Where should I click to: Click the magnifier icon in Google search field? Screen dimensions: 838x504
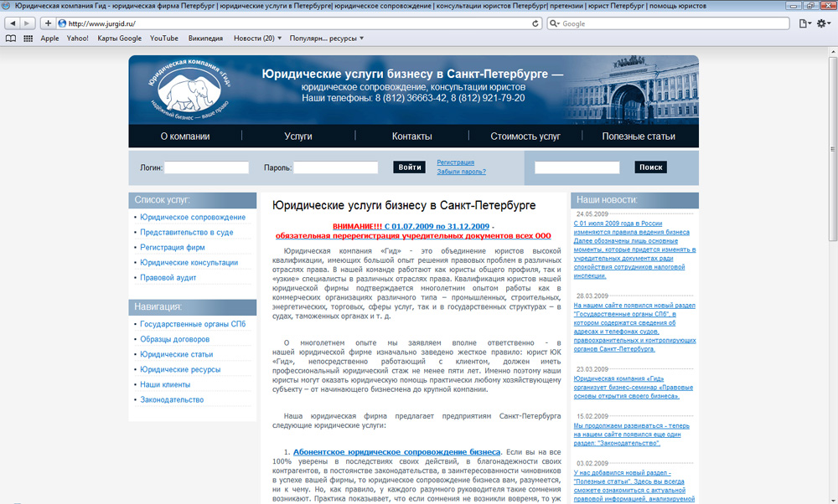point(555,23)
